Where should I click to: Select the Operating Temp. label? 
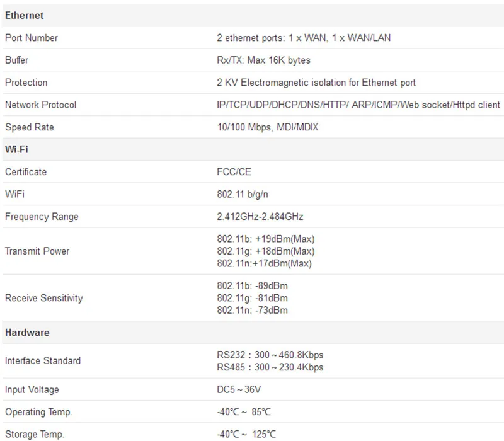[x=38, y=412]
